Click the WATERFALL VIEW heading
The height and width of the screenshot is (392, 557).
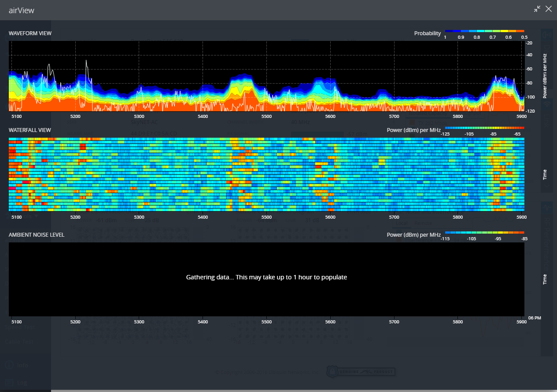[x=30, y=130]
